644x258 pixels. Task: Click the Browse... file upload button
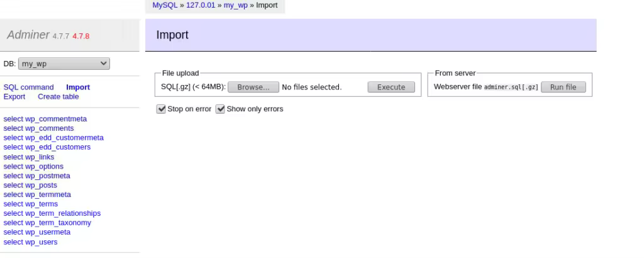coord(253,87)
